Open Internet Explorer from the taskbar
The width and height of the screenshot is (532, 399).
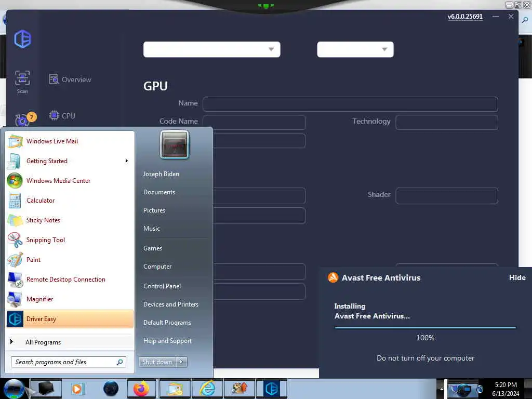pyautogui.click(x=207, y=389)
